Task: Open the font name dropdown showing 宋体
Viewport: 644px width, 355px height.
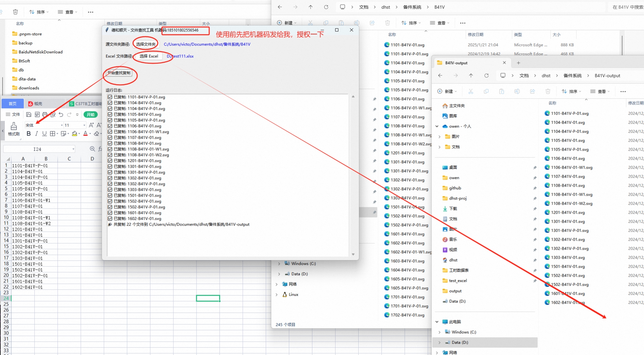Action: pos(61,125)
